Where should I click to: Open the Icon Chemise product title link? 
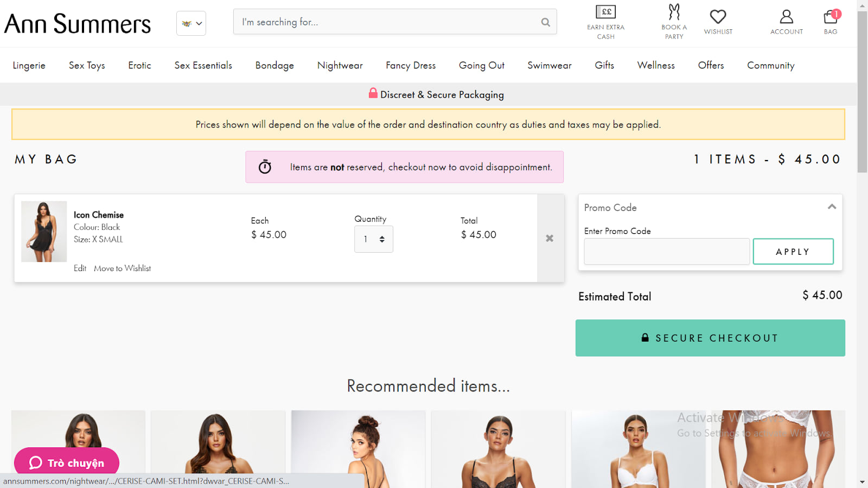click(x=99, y=215)
